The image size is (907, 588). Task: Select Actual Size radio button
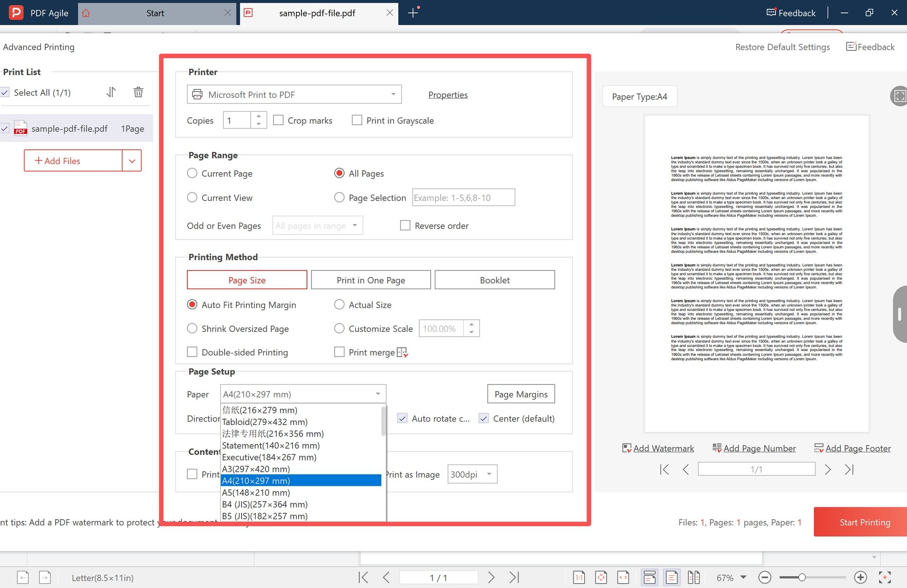click(339, 304)
